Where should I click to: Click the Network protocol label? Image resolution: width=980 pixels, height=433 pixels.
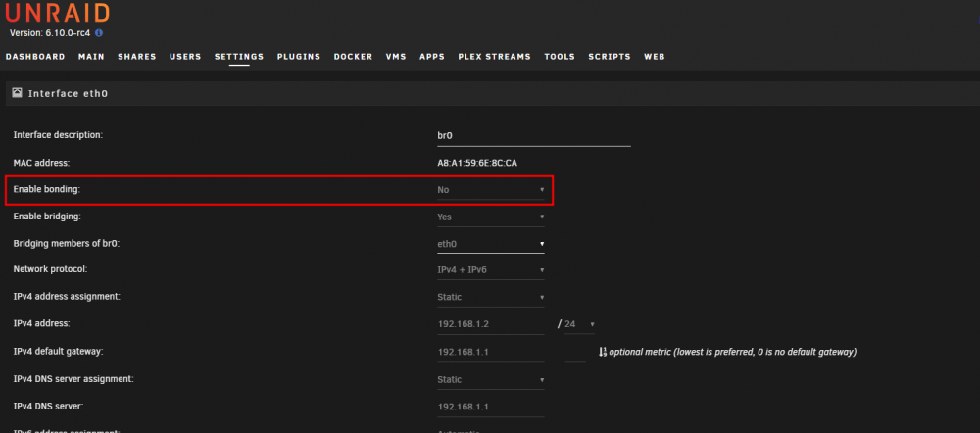50,269
